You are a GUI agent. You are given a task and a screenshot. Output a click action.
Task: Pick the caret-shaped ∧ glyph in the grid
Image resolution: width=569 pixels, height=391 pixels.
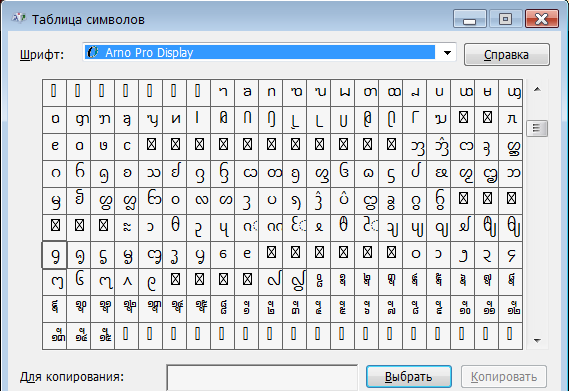coord(127,282)
